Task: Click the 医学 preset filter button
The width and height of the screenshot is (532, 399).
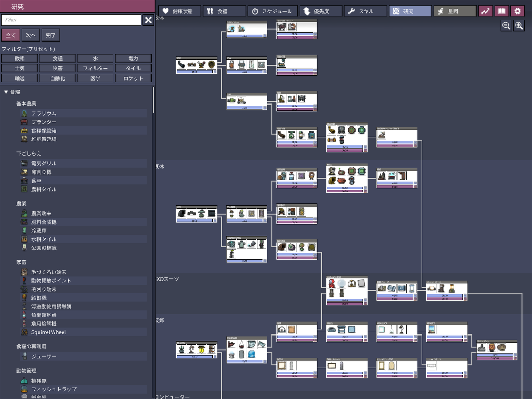Action: [95, 78]
